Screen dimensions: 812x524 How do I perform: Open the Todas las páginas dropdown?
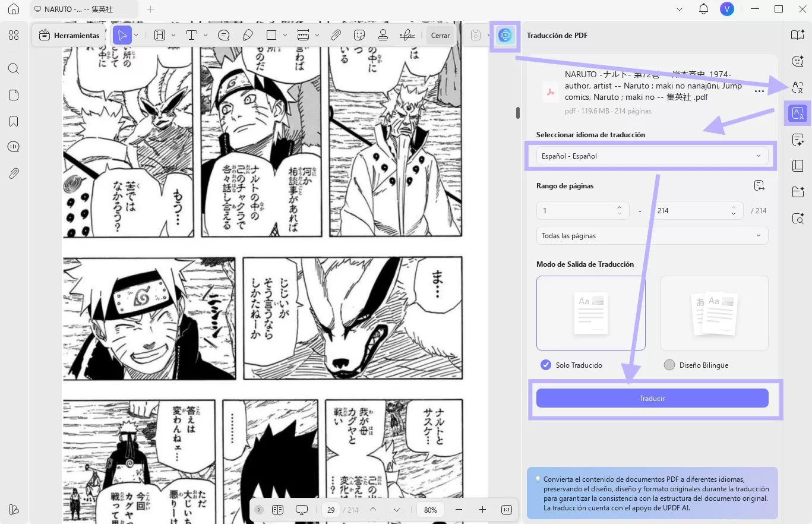pos(652,235)
